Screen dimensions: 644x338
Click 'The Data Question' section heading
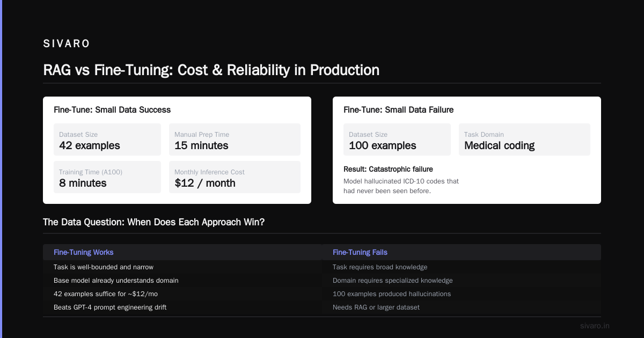point(153,222)
